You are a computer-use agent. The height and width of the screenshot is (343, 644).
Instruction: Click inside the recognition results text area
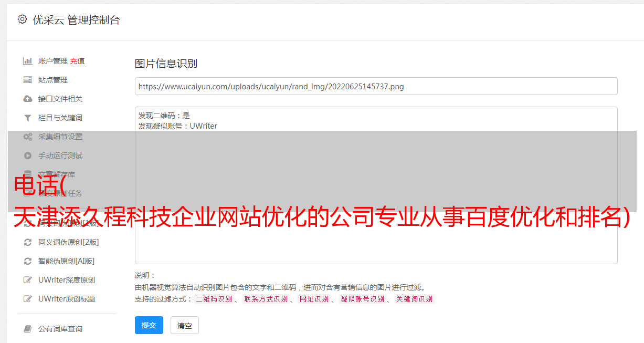tap(376, 185)
